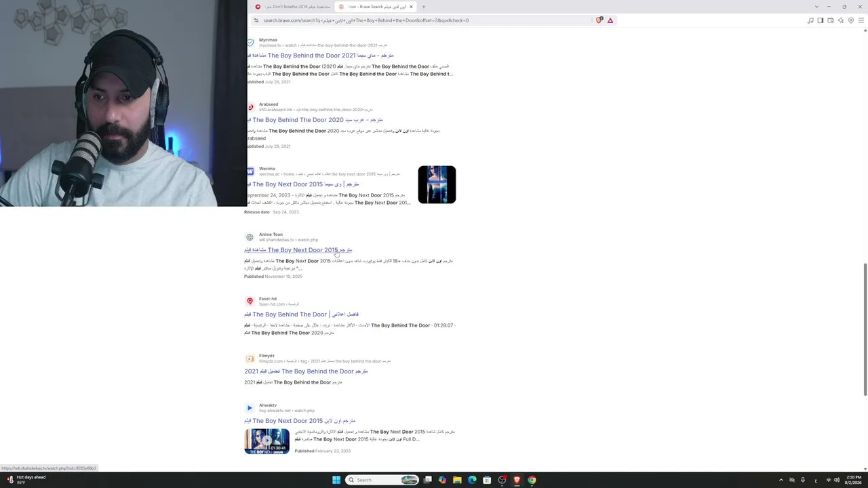Toggle the browser sidebar panel

(821, 20)
